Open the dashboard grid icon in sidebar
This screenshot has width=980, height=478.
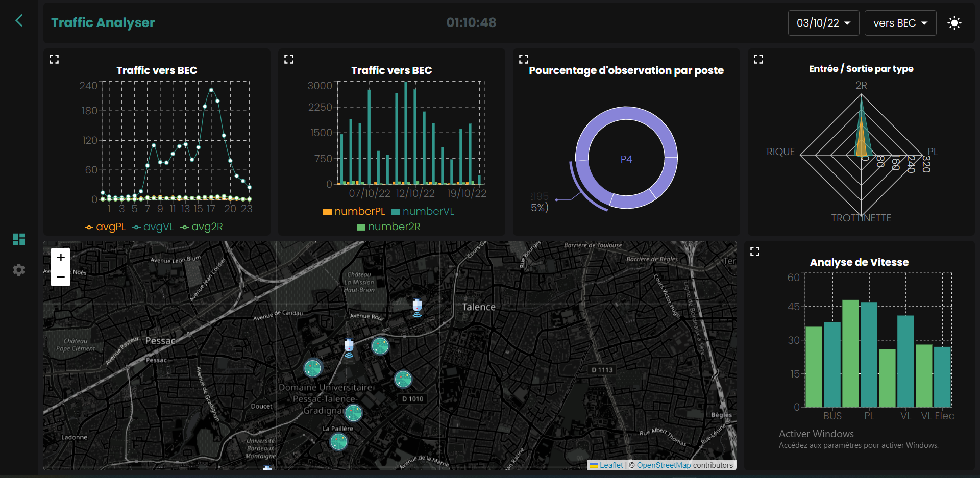pos(19,239)
